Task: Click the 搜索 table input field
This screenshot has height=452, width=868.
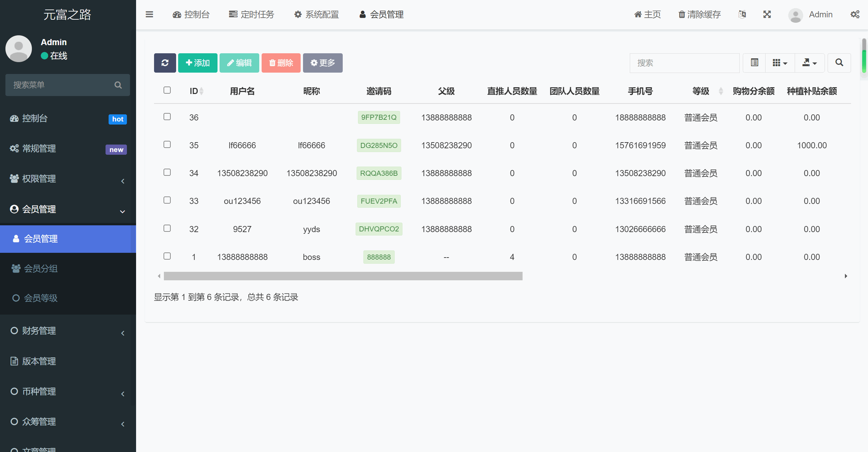Action: pyautogui.click(x=684, y=63)
